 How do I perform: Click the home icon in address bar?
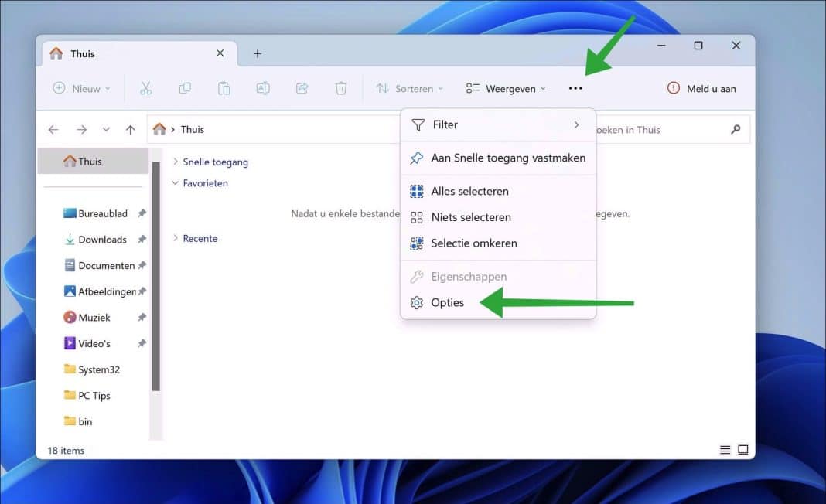point(159,129)
